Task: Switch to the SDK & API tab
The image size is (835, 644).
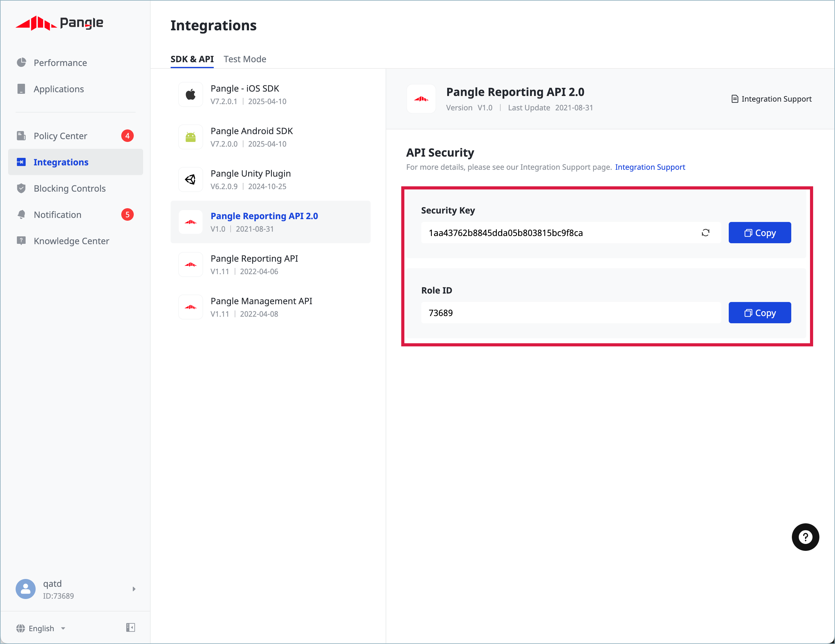Action: point(192,59)
